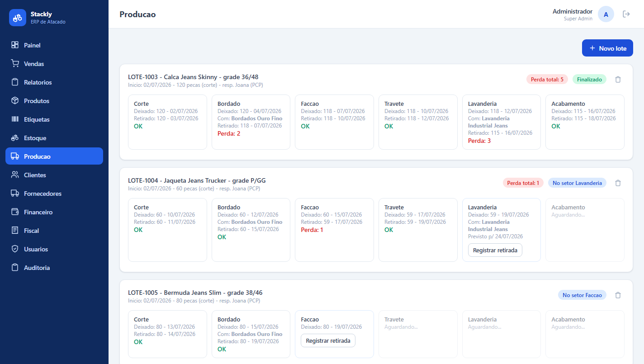This screenshot has height=364, width=644.
Task: Select the Travete stage card of LOTE-1004
Action: 418,230
